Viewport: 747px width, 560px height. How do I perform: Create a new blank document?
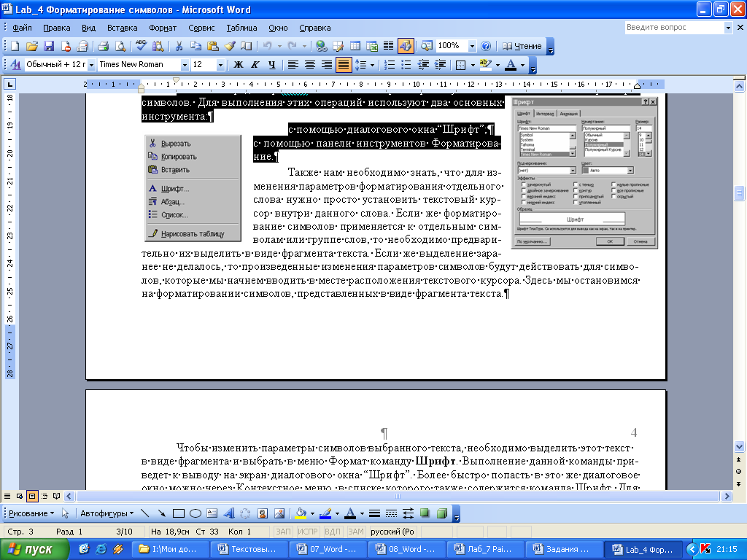pos(15,46)
